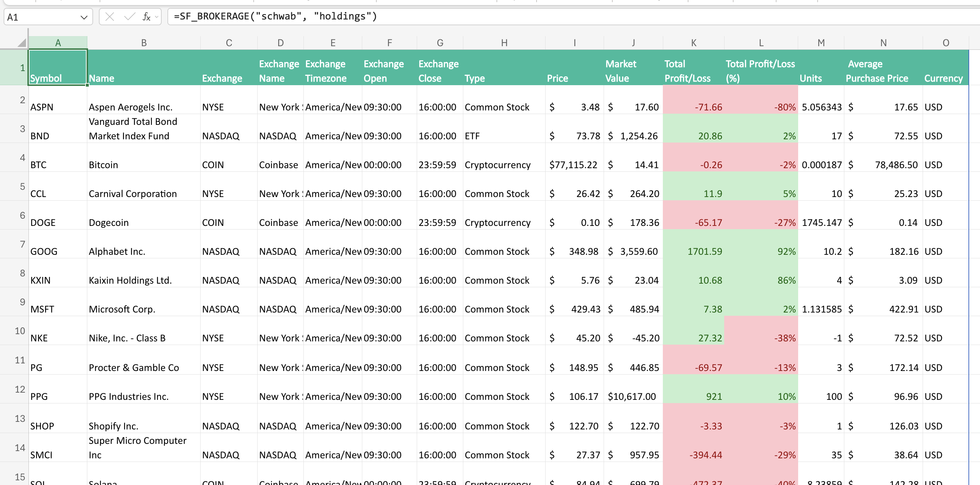Screen dimensions: 980x485
Task: Click the Total Profit/Loss (%) header cell
Action: click(x=761, y=68)
